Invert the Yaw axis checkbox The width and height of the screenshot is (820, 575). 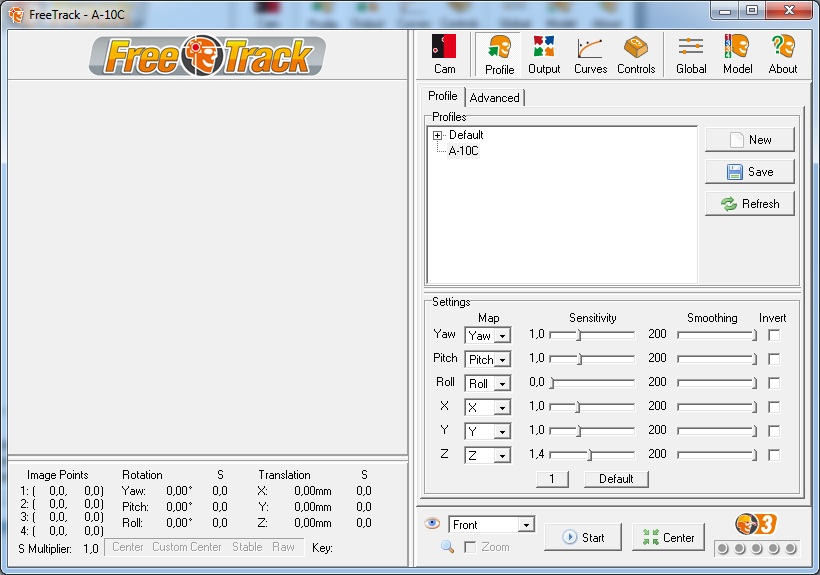pyautogui.click(x=774, y=335)
